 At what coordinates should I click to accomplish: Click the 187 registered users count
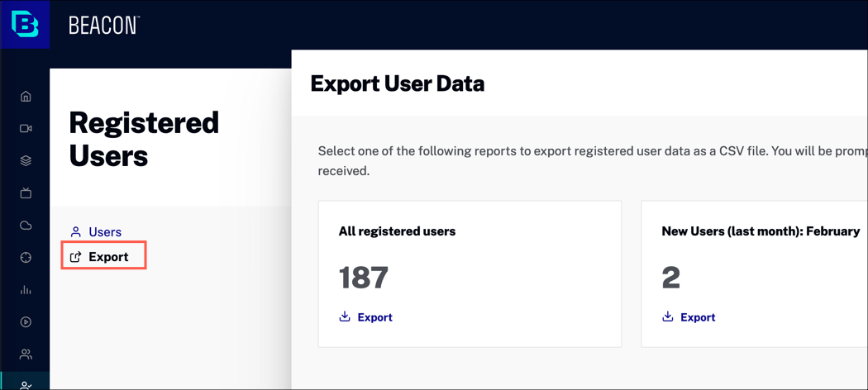364,278
